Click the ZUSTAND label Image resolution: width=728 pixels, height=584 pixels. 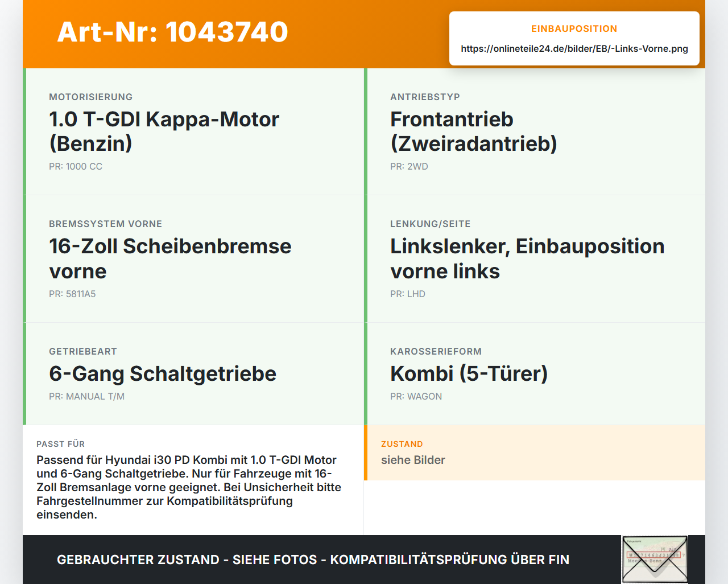point(402,444)
